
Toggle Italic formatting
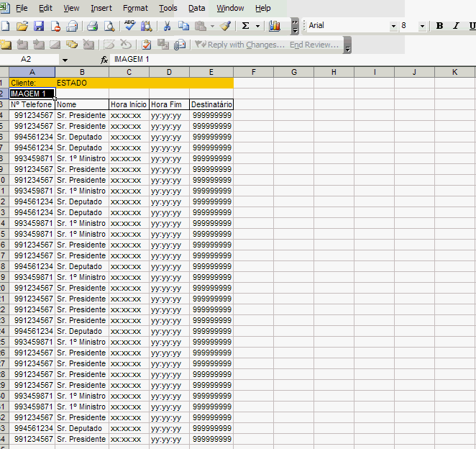click(456, 26)
